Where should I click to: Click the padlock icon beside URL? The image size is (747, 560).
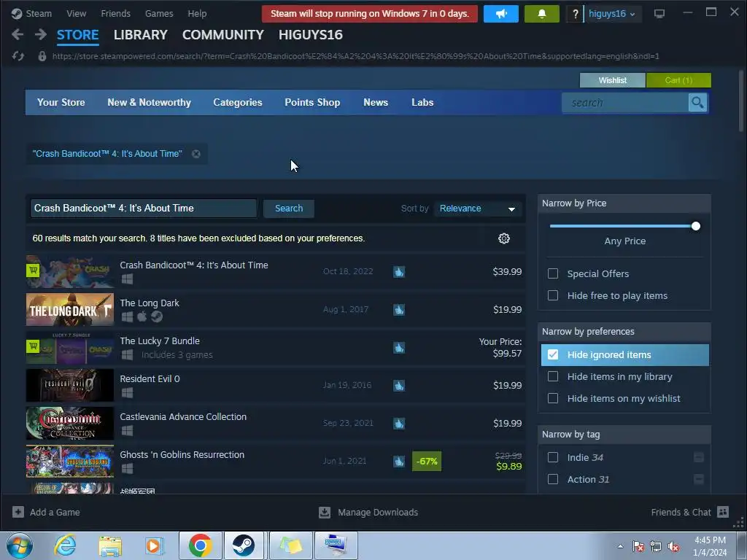42,56
